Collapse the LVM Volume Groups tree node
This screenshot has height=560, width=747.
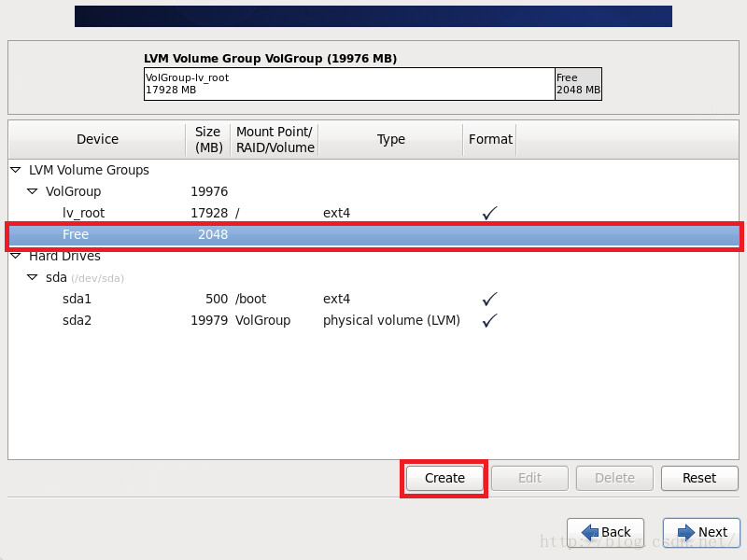coord(16,170)
